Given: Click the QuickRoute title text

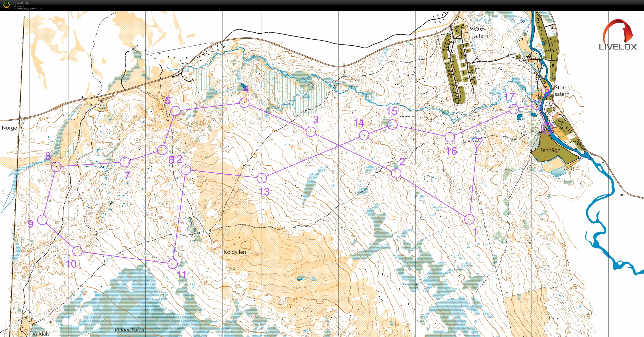Looking at the screenshot, I should pyautogui.click(x=21, y=3).
